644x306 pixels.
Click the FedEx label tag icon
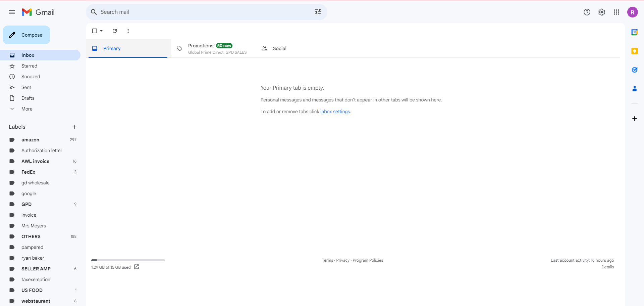[12, 172]
